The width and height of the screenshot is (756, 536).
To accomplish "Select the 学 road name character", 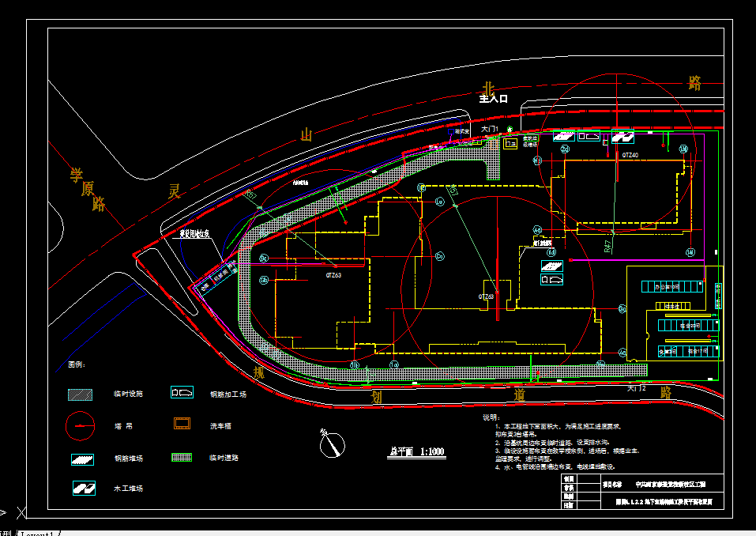I will coord(77,176).
